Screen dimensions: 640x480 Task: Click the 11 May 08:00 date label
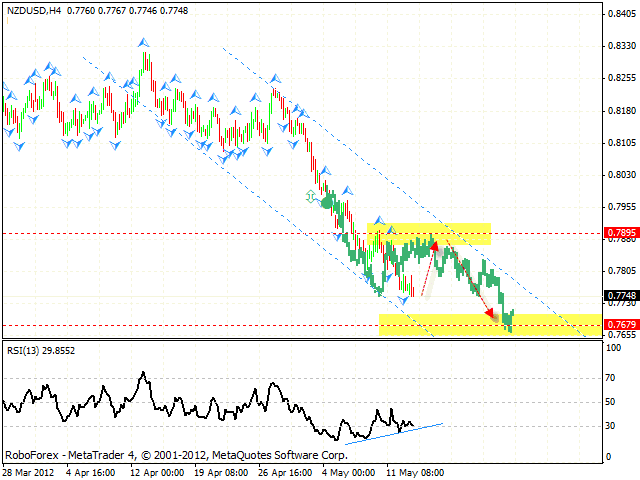pyautogui.click(x=415, y=472)
